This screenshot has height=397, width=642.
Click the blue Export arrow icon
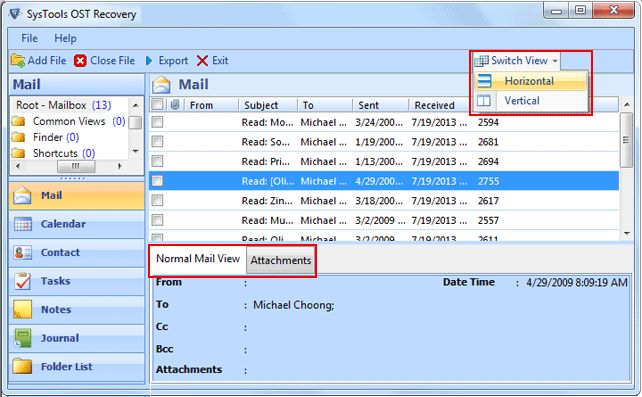149,61
